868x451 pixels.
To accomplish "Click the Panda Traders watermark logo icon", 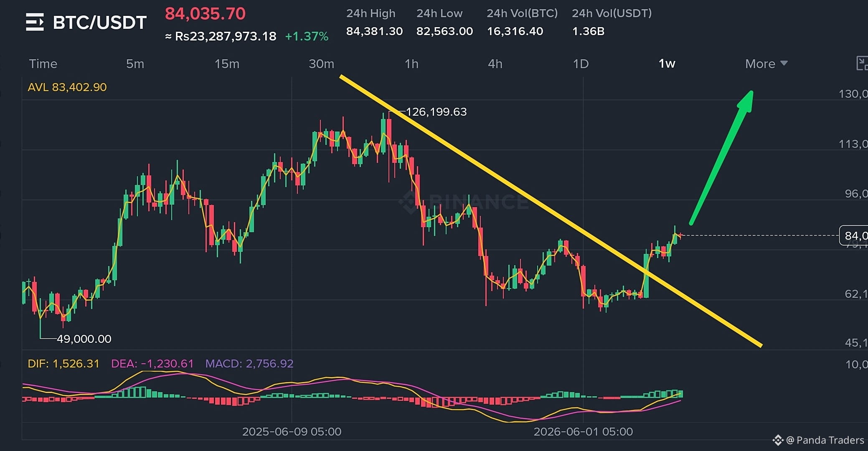I will (777, 440).
